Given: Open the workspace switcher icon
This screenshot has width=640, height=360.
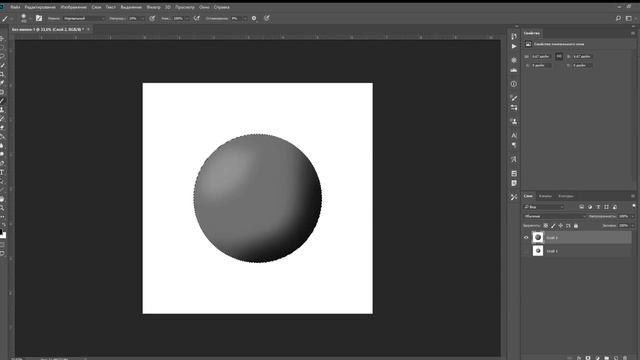Looking at the screenshot, I should tap(629, 18).
